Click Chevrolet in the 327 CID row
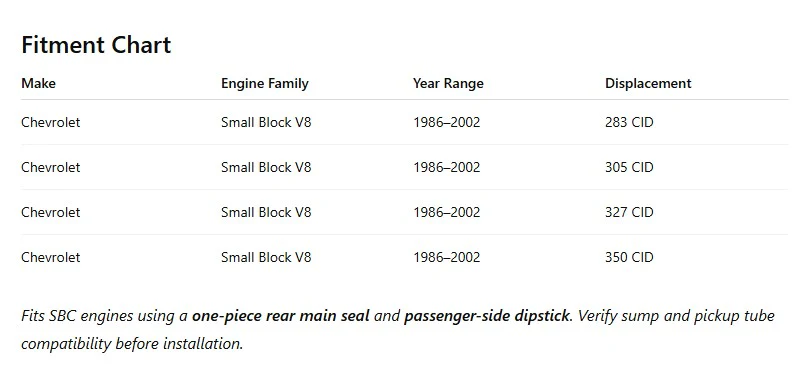 [51, 212]
